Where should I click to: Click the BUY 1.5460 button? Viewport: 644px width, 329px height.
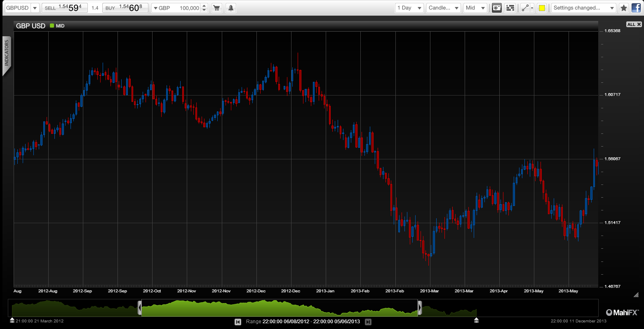[125, 8]
